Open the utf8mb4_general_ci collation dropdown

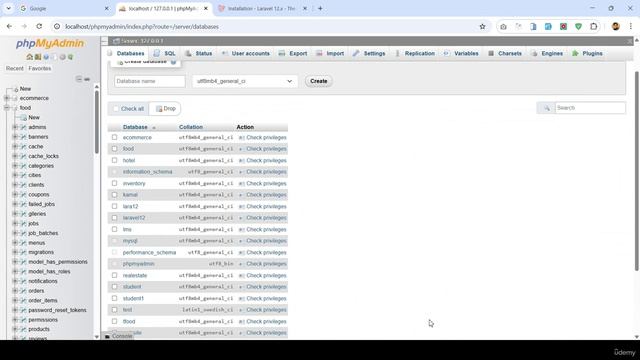244,81
